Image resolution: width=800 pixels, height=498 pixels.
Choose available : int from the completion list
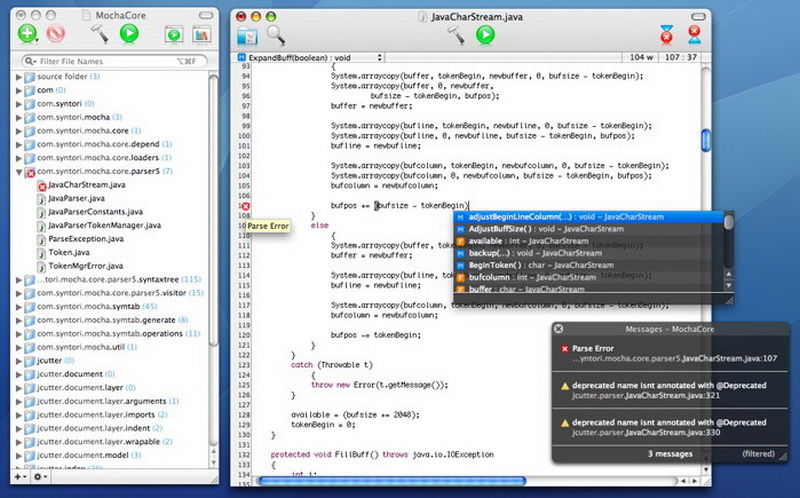click(x=588, y=241)
